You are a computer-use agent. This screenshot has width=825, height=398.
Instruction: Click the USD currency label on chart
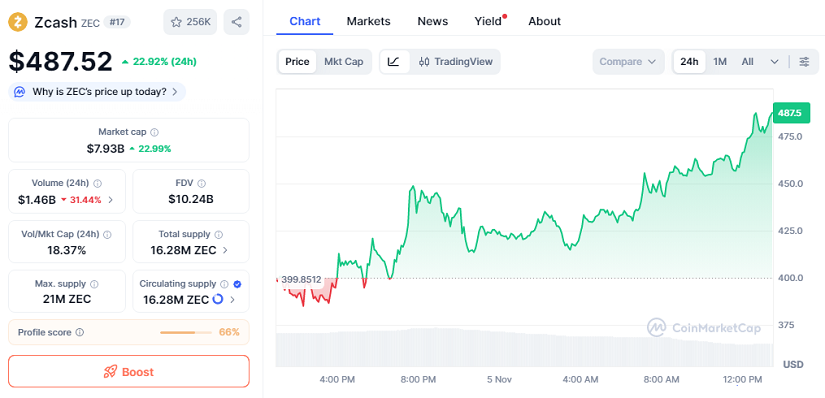click(x=793, y=364)
